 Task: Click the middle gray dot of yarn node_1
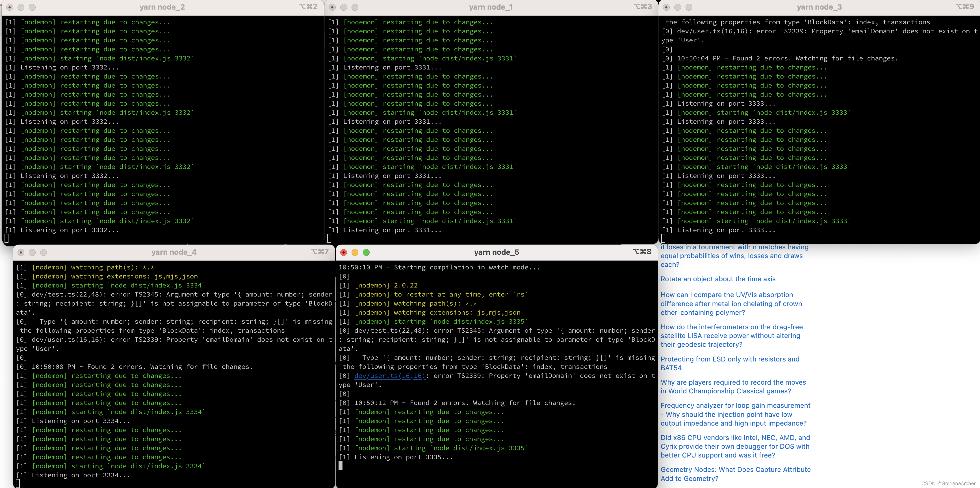coord(344,7)
